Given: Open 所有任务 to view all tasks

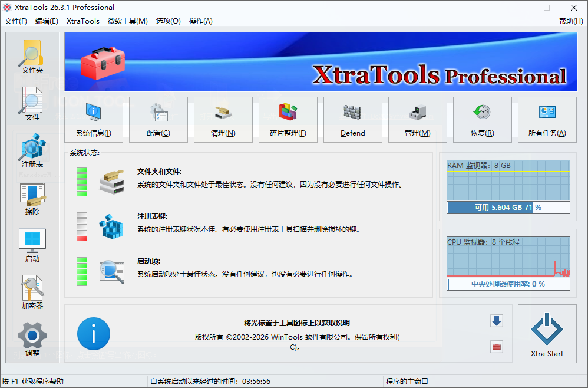Looking at the screenshot, I should coord(547,119).
